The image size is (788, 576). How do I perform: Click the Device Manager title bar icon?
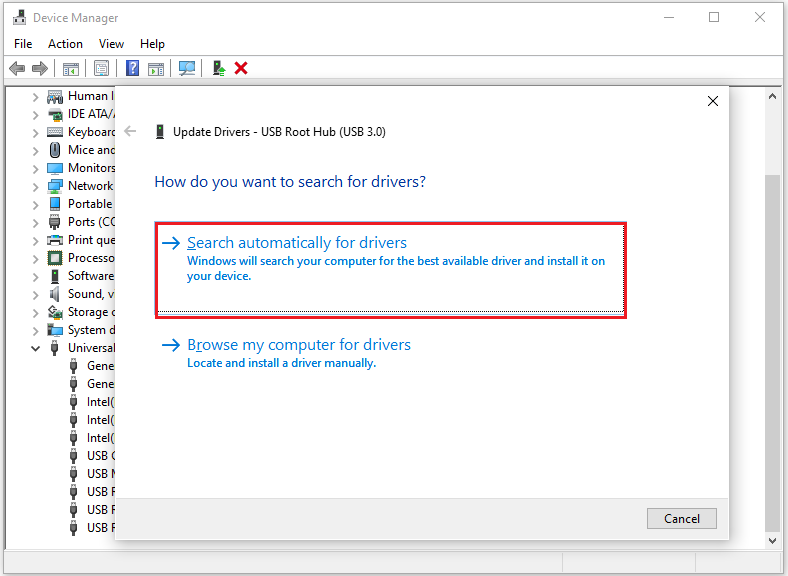pos(20,18)
